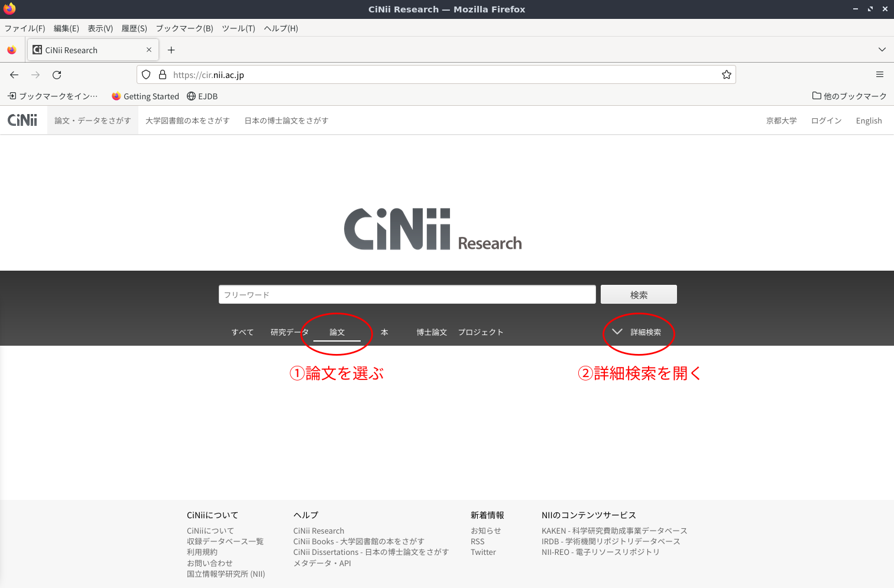Open the 編集(E) menu
This screenshot has height=588, width=894.
66,28
